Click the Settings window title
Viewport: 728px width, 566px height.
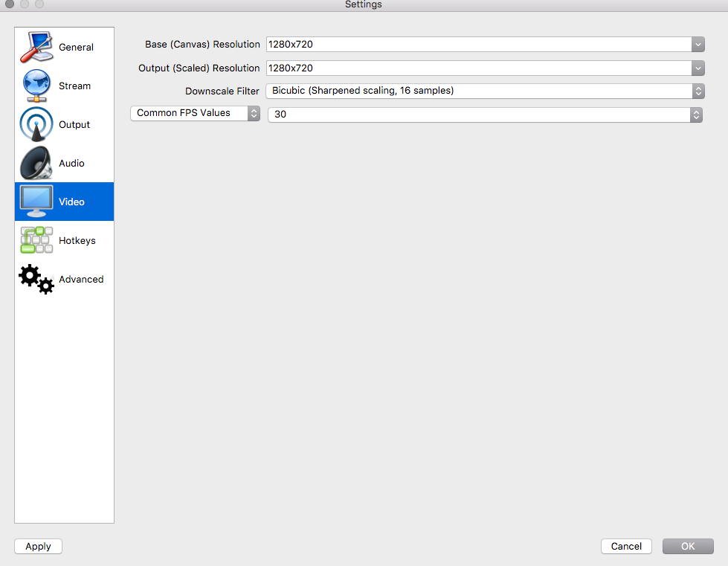pos(364,4)
